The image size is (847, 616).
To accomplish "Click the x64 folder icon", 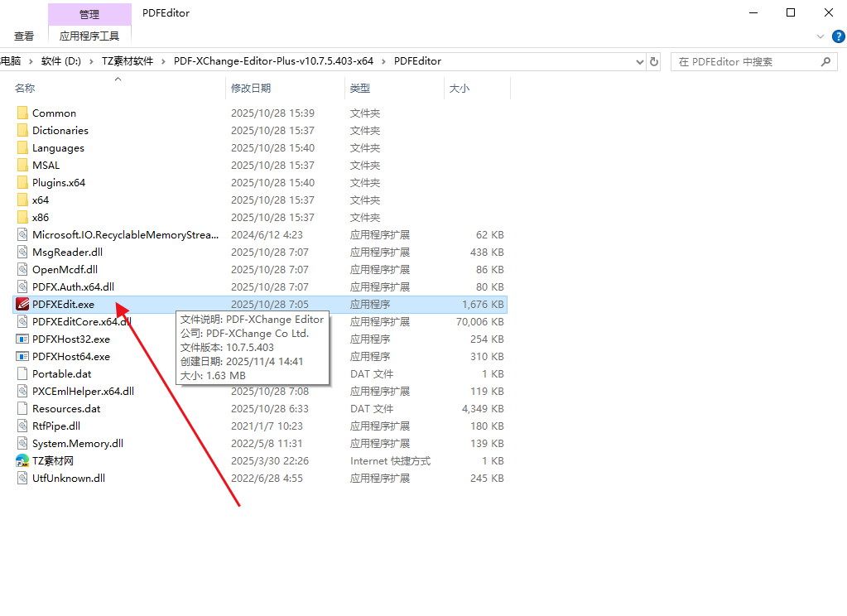I will [22, 200].
